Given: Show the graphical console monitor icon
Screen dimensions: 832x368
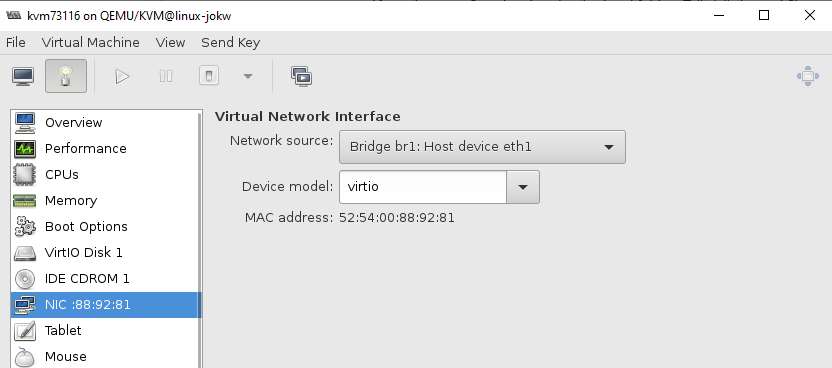Looking at the screenshot, I should [x=23, y=76].
